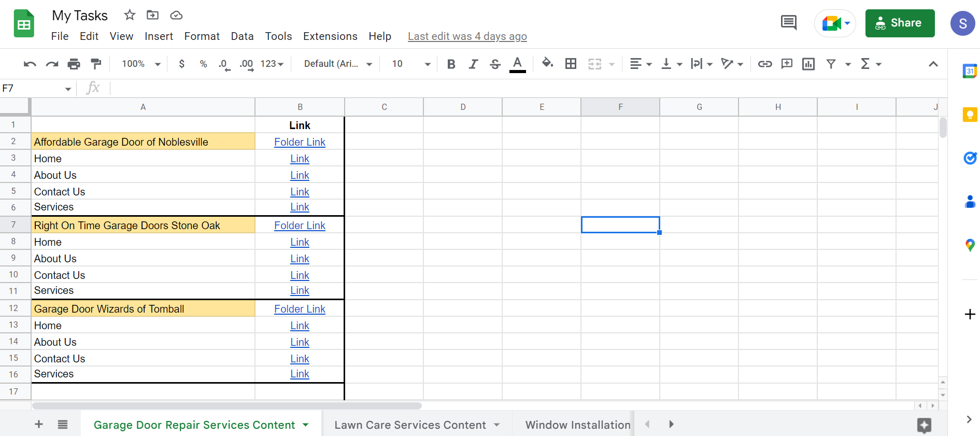Screen dimensions: 980x436
Task: Print the spreadsheet
Action: 74,64
